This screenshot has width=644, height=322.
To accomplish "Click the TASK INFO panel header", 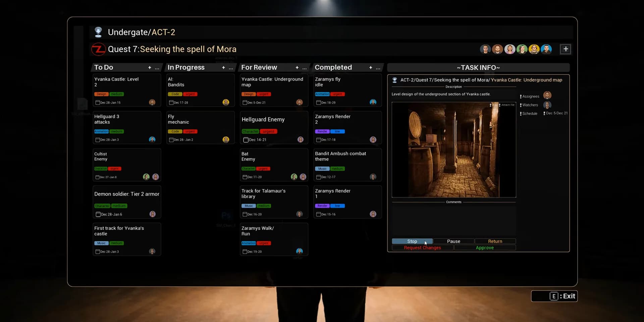I will click(x=478, y=68).
